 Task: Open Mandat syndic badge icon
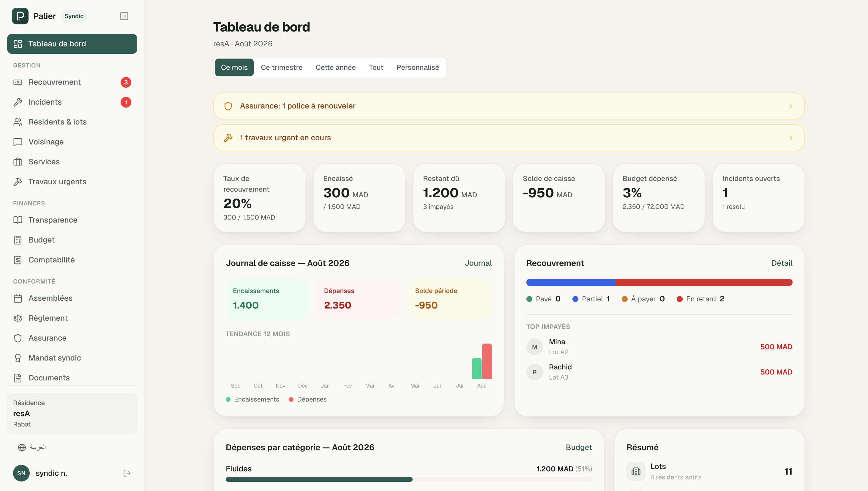18,358
